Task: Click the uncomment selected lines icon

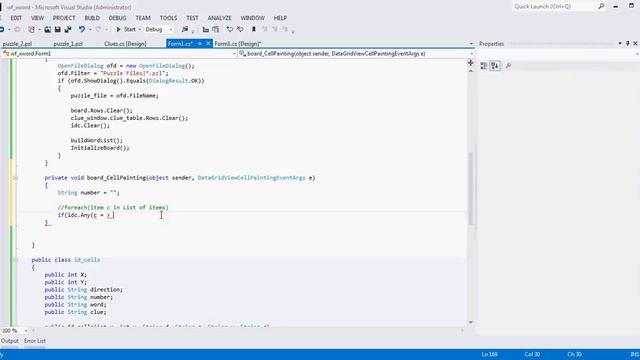Action: [x=240, y=29]
